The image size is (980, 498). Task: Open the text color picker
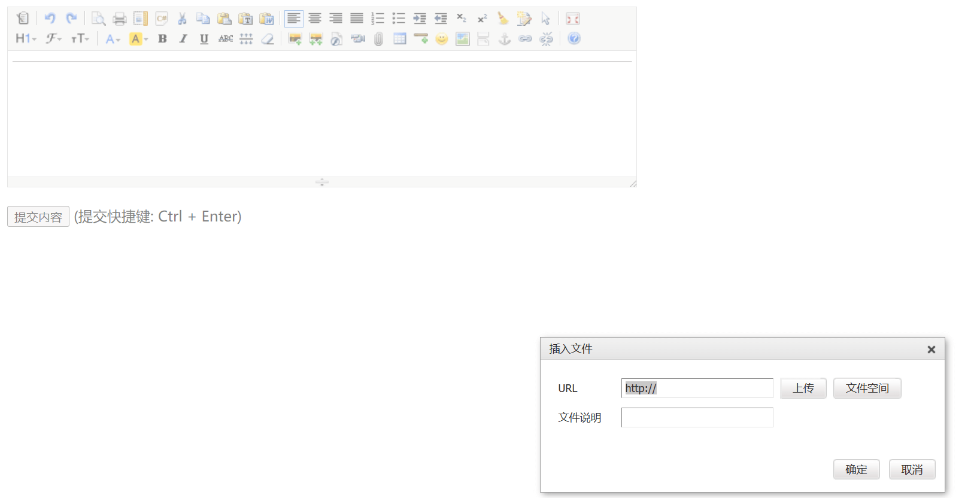pos(113,38)
